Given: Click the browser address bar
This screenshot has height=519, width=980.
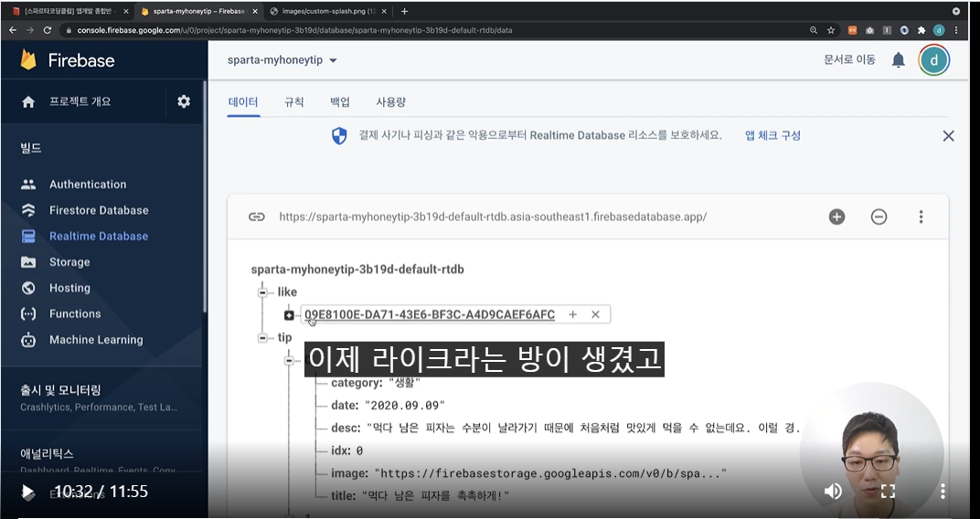Looking at the screenshot, I should click(x=438, y=30).
